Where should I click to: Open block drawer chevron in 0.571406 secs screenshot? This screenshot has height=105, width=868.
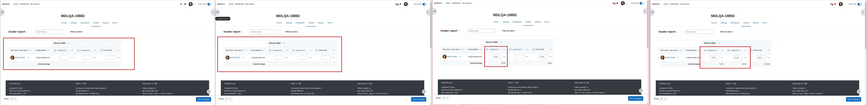[x=213, y=12]
